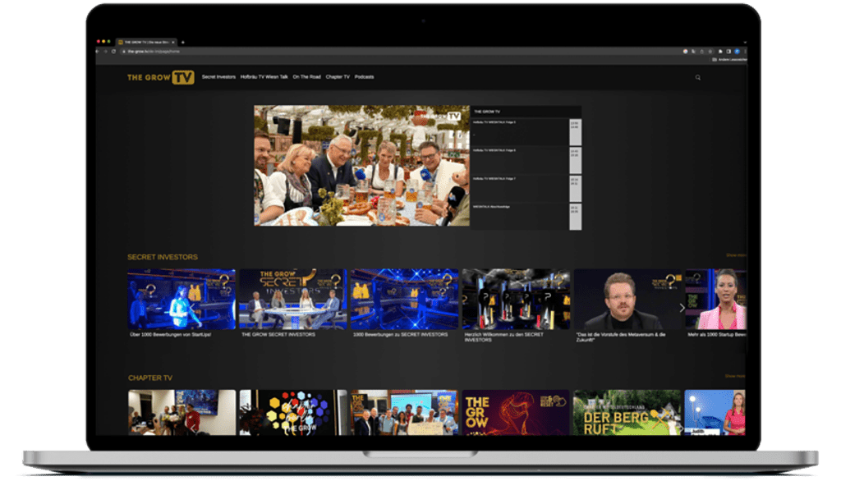Open On The Road menu item
The width and height of the screenshot is (841, 504).
tap(307, 76)
